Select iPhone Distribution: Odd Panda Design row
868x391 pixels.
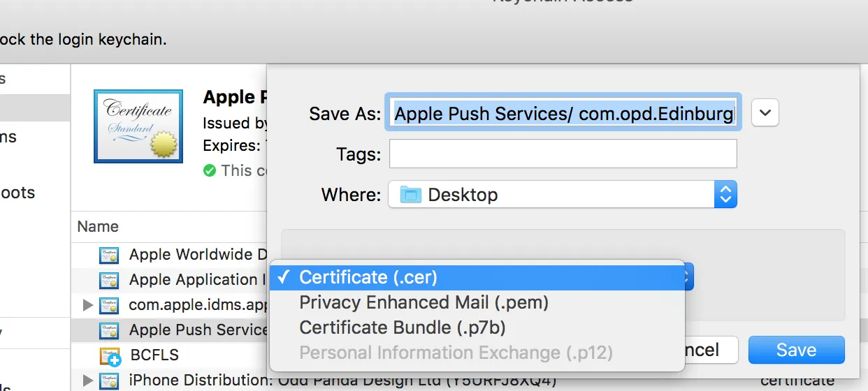coord(342,381)
